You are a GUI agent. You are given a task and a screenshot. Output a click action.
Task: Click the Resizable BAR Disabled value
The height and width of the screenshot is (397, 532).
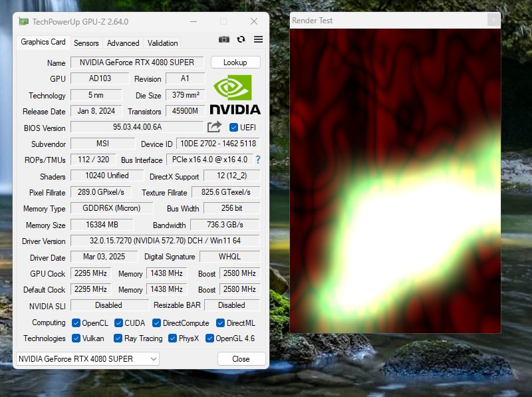point(231,305)
